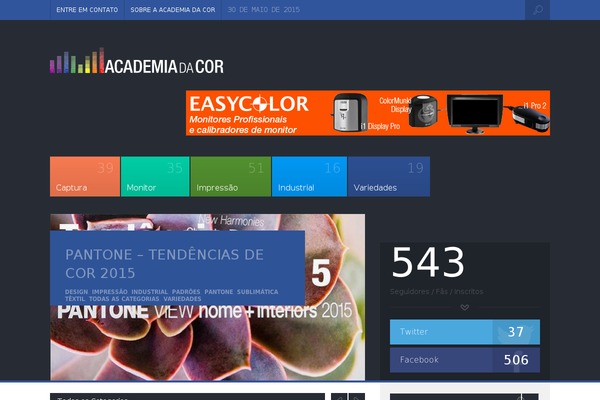600x400 pixels.
Task: Follow the IMPRESSÃO tag under Pantone article
Action: (109, 292)
